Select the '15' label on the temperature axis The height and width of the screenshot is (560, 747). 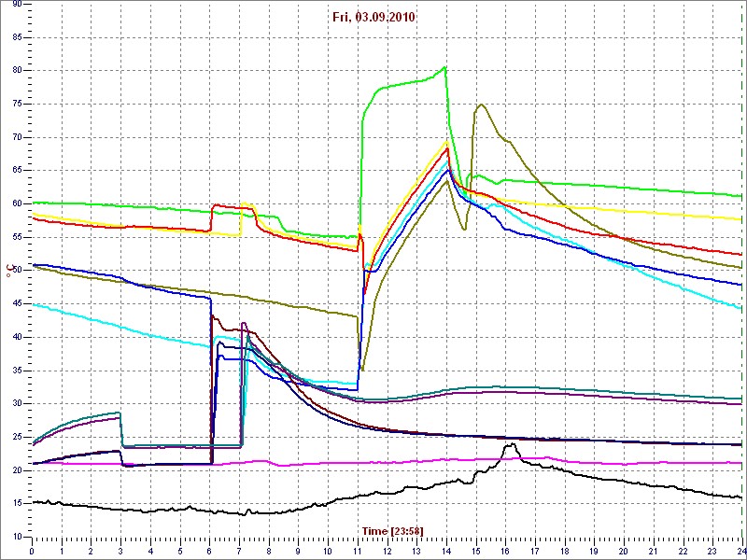coord(16,504)
